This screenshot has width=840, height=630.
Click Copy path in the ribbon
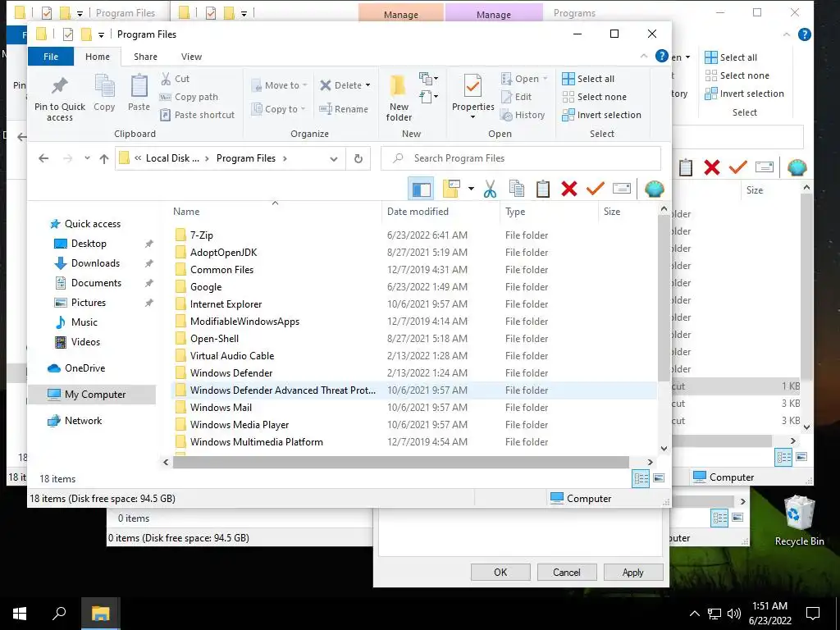pos(189,97)
